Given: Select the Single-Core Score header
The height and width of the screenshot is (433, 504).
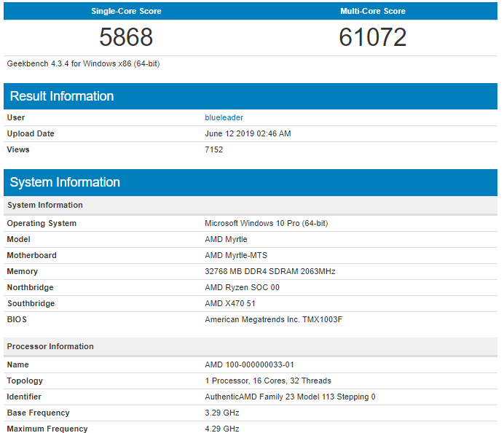Looking at the screenshot, I should pos(126,11).
